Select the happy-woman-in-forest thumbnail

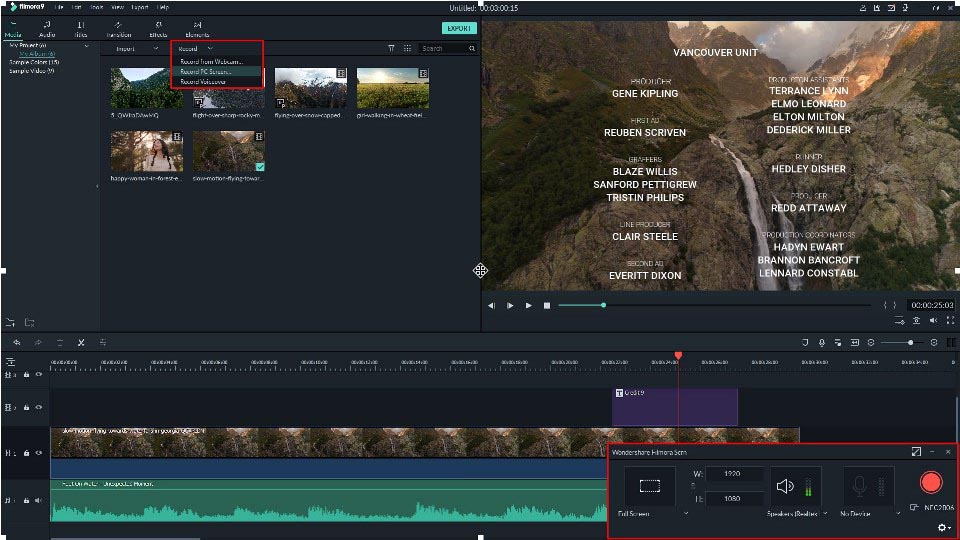pyautogui.click(x=146, y=151)
